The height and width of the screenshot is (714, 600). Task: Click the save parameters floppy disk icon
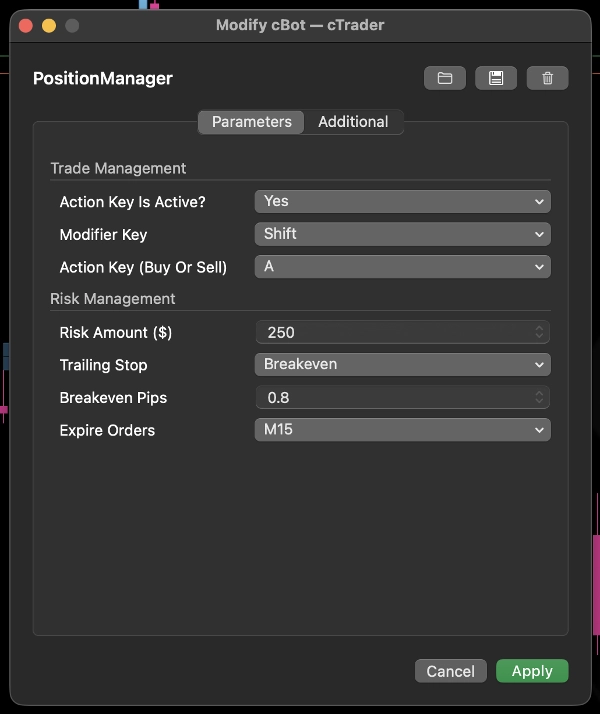tap(496, 78)
